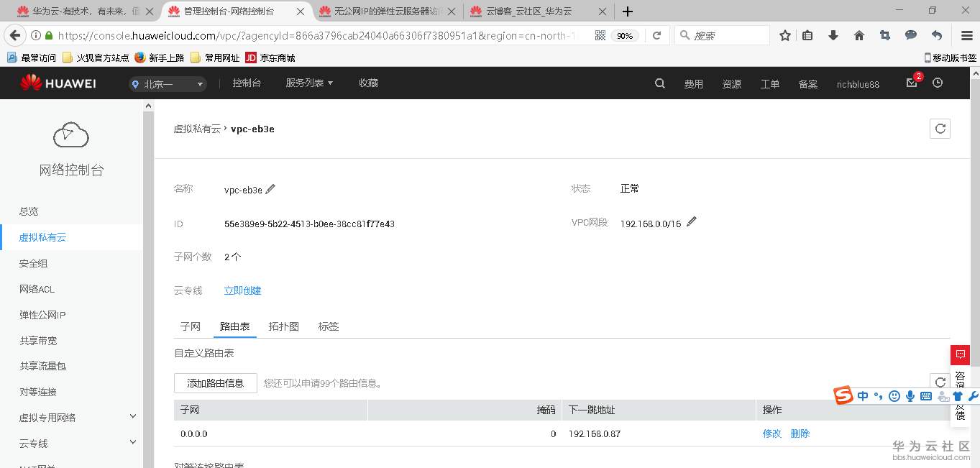Screen dimensions: 980x468
Task: Activate voice input on the Sogou toolbar
Action: coord(910,395)
